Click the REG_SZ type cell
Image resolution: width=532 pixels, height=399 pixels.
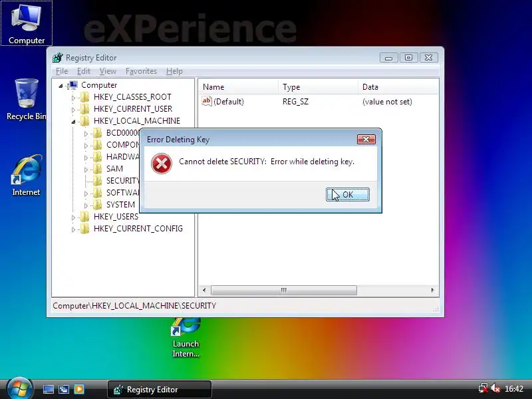tap(295, 102)
